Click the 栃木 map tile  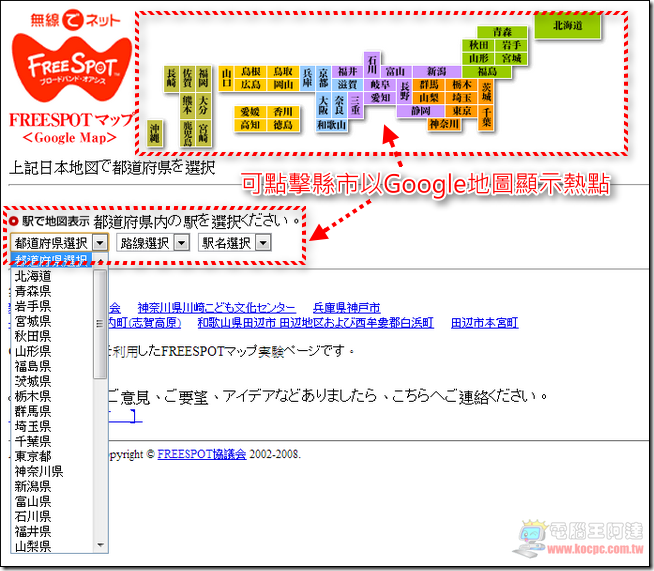click(461, 85)
